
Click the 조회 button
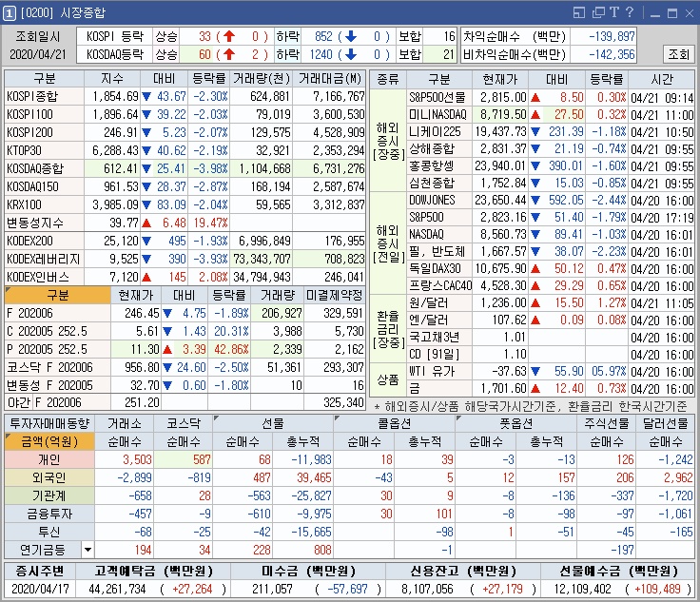[678, 54]
